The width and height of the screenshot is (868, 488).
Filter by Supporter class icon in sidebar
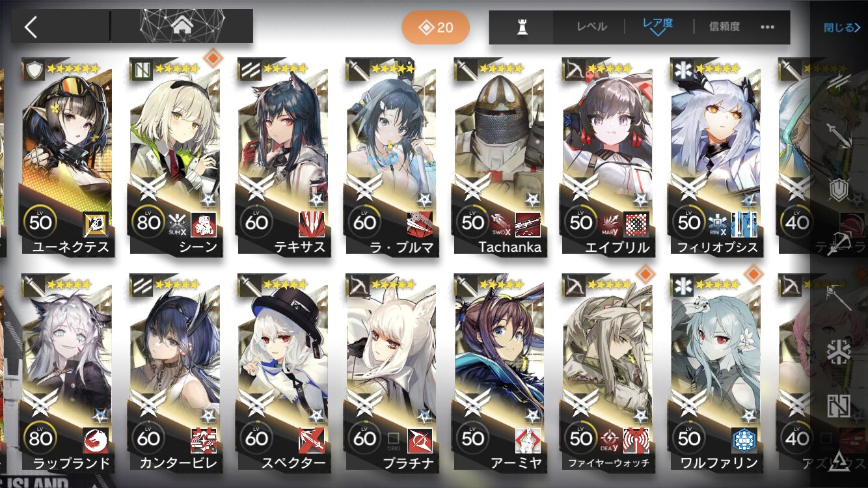(x=839, y=405)
